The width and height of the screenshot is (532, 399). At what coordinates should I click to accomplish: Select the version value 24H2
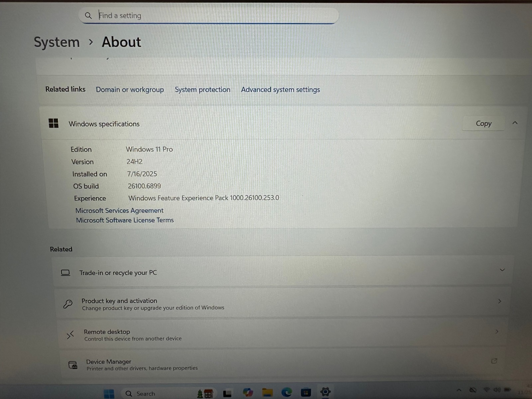(134, 162)
